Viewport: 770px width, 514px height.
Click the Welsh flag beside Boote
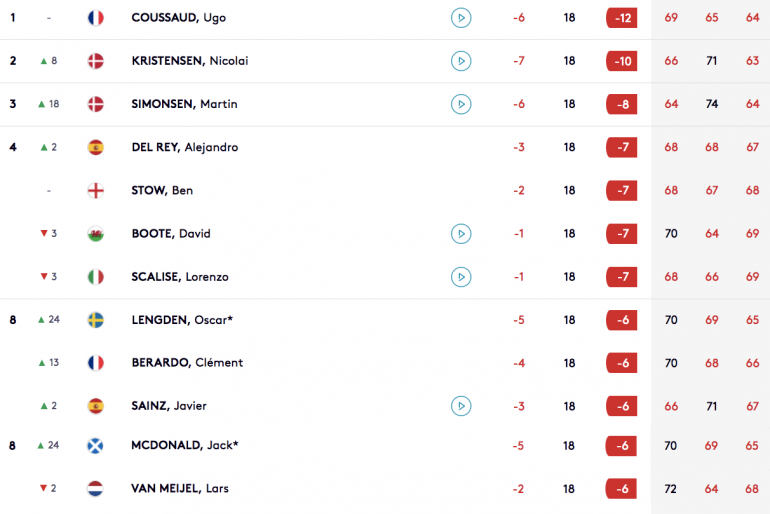[96, 234]
